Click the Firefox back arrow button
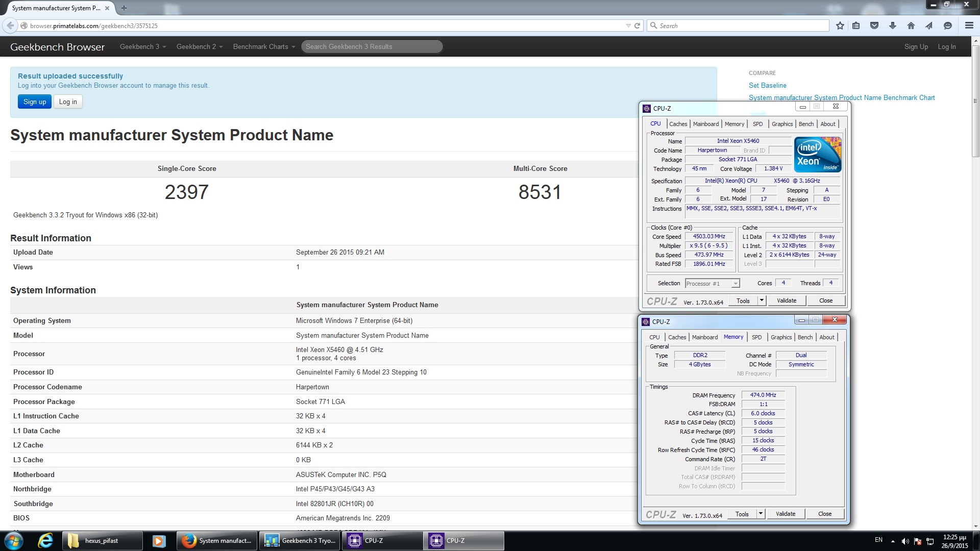The height and width of the screenshot is (551, 980). pos(10,26)
